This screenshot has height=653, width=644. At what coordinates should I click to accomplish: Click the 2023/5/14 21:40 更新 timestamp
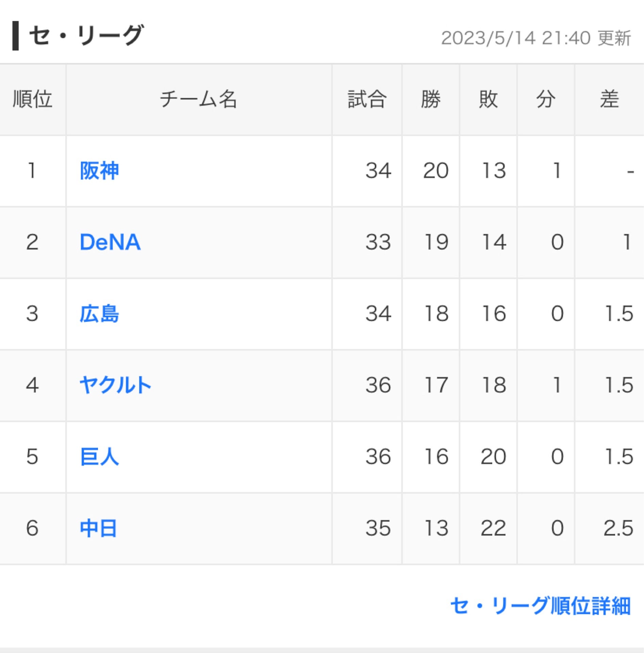click(536, 38)
